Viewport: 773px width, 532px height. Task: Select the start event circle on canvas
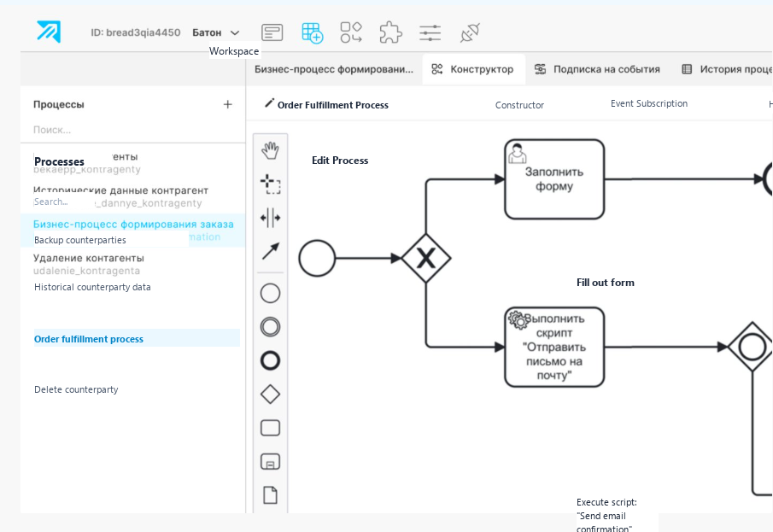pyautogui.click(x=317, y=259)
